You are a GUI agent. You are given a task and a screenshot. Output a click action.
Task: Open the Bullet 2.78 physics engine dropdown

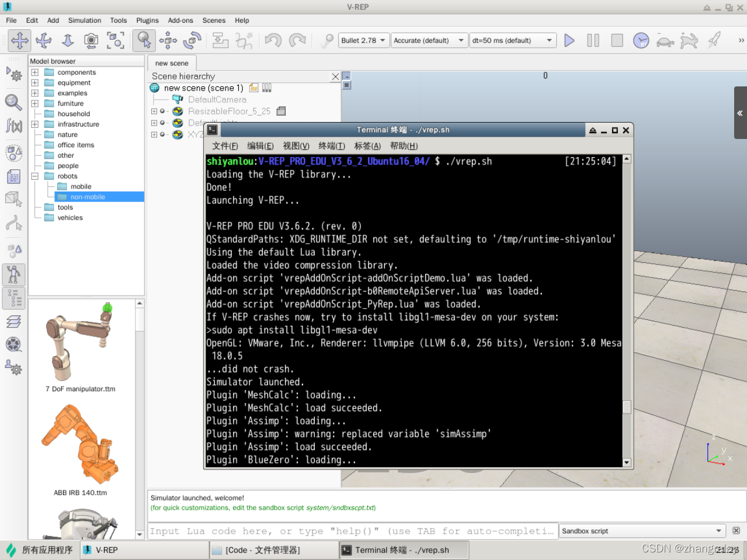363,40
